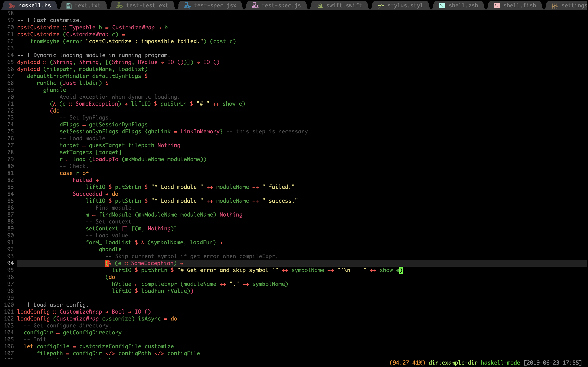Open the swift.swift tab
Image resolution: width=588 pixels, height=367 pixels.
pyautogui.click(x=344, y=6)
